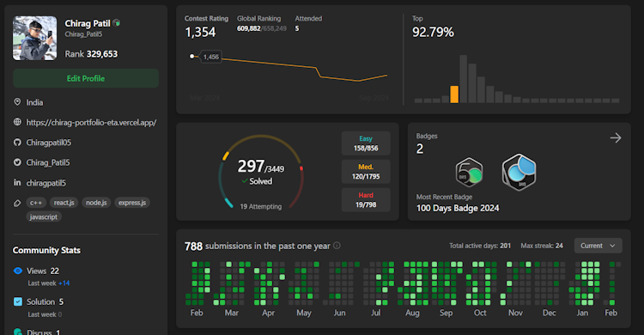Open the chiragpatil5 LinkedIn link

click(x=46, y=182)
